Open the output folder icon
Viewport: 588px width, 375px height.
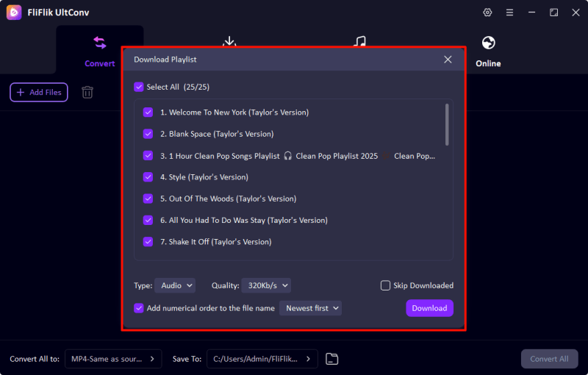pyautogui.click(x=332, y=359)
